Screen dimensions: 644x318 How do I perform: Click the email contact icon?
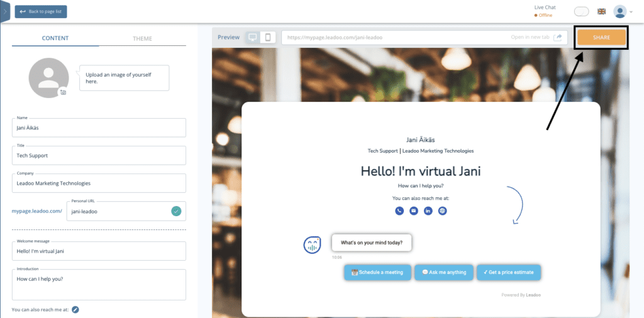[413, 211]
